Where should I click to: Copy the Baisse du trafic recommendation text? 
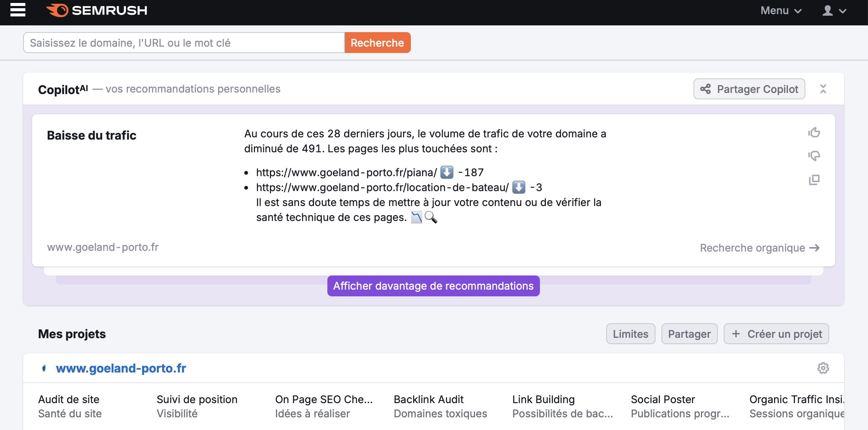click(814, 180)
